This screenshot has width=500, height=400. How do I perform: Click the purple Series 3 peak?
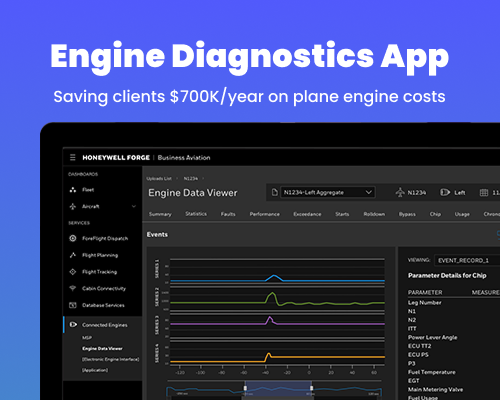(270, 317)
